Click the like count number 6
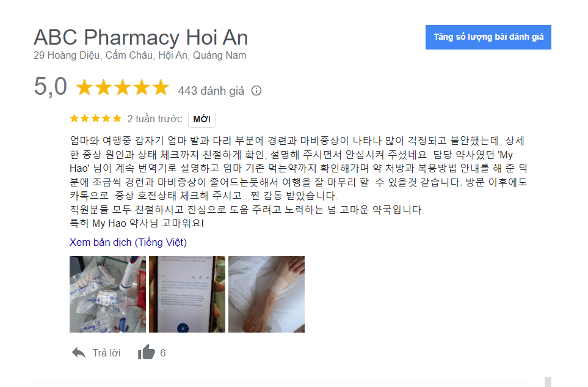This screenshot has height=387, width=588. click(x=163, y=353)
